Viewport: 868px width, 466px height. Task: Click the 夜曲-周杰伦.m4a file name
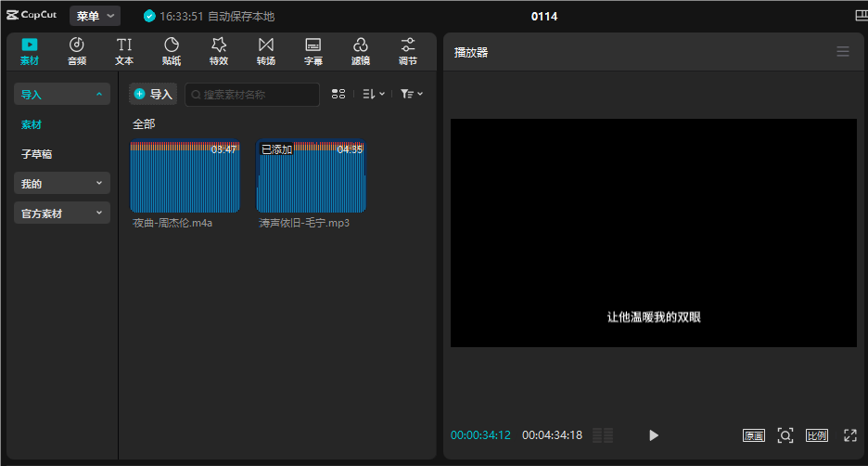point(172,223)
